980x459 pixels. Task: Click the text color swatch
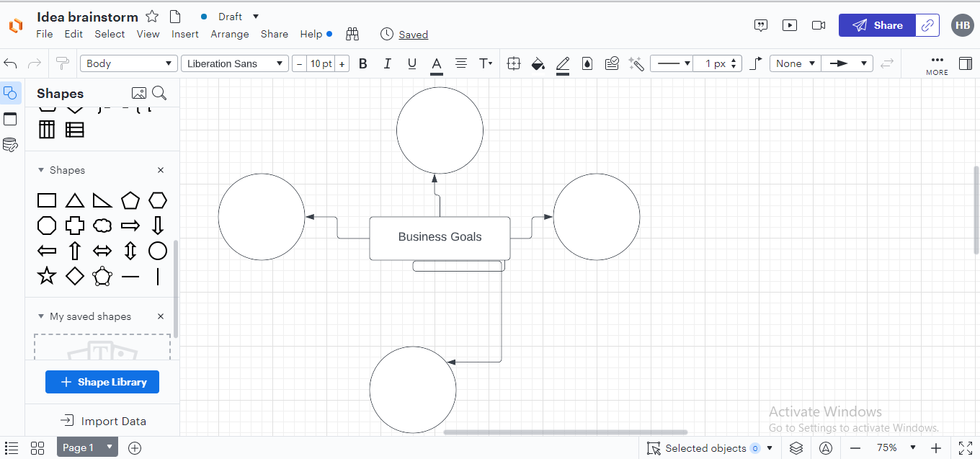click(436, 63)
